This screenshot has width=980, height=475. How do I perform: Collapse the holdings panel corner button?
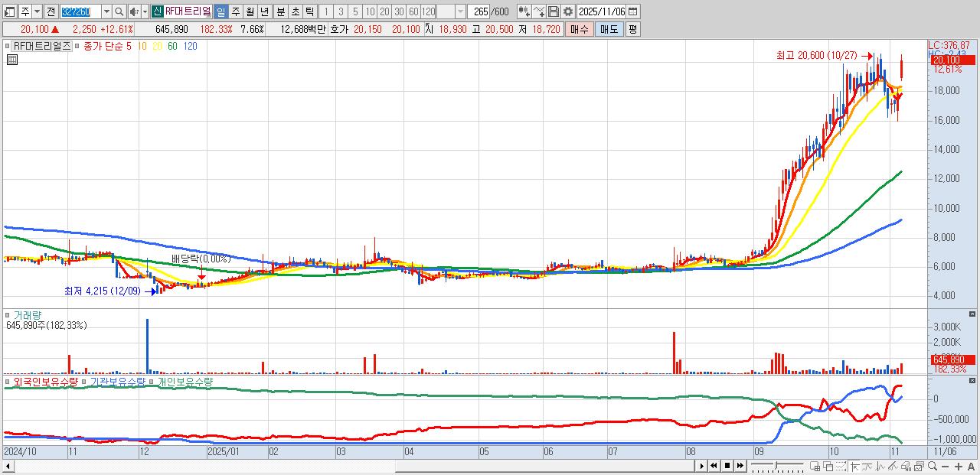[x=973, y=381]
